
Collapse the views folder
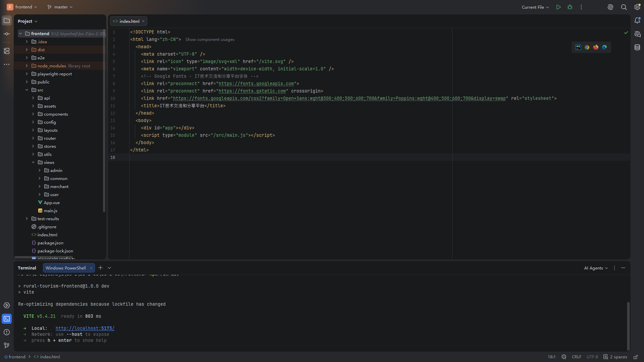point(33,163)
